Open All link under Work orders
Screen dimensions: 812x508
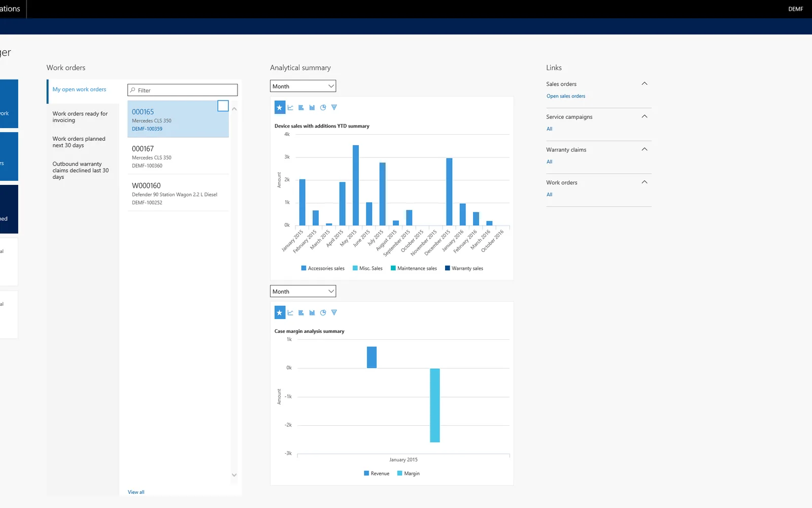(x=549, y=195)
